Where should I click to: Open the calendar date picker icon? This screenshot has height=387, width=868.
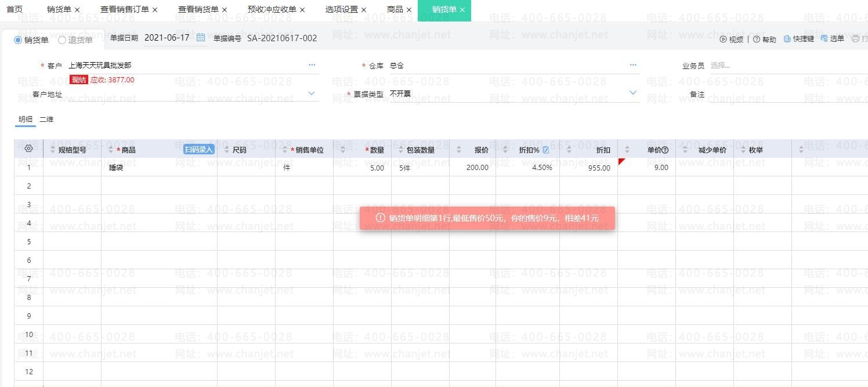coord(201,38)
